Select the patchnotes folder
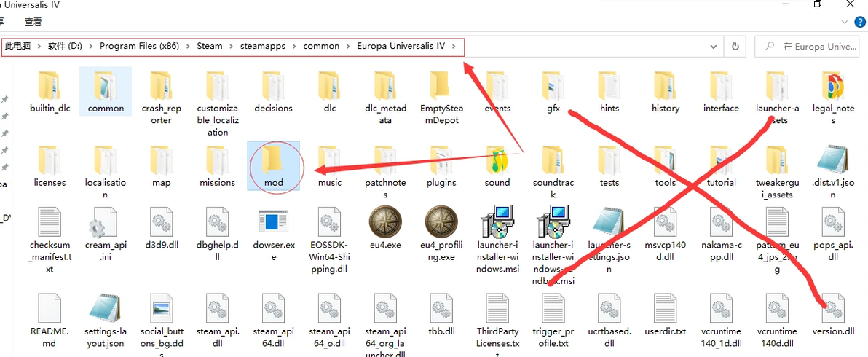This screenshot has height=357, width=868. point(386,172)
